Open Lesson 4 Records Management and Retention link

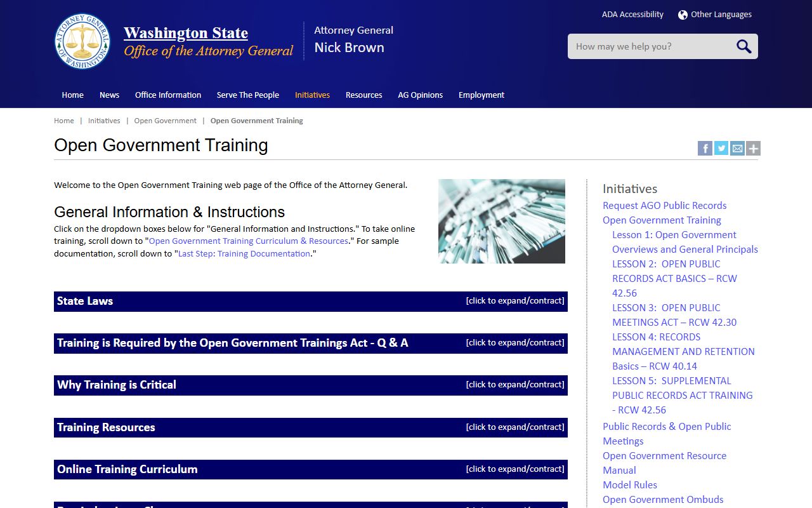coord(683,351)
